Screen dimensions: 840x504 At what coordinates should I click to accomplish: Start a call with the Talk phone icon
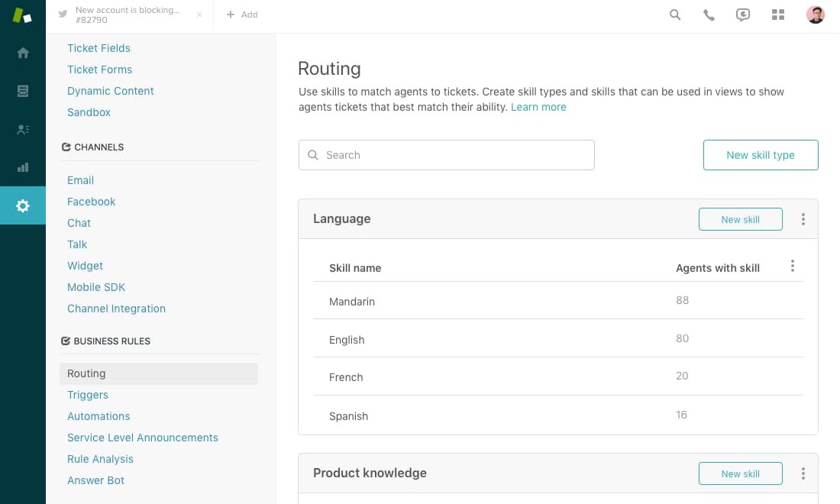[709, 15]
